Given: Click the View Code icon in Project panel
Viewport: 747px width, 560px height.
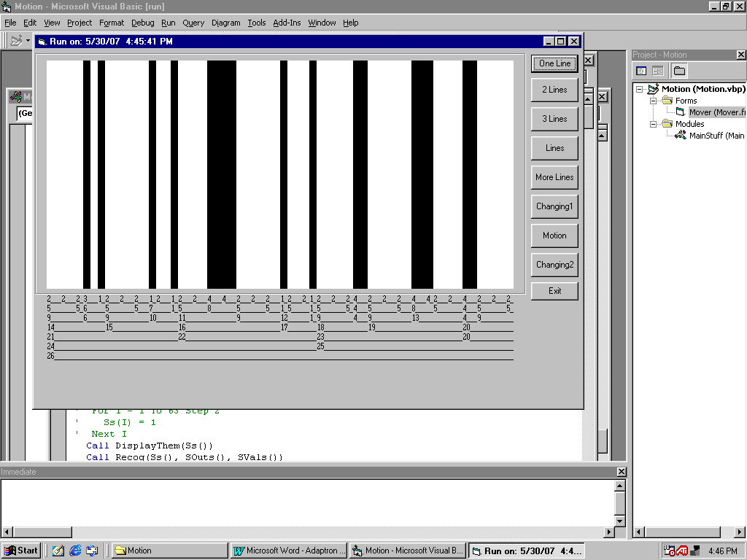Looking at the screenshot, I should [x=641, y=71].
